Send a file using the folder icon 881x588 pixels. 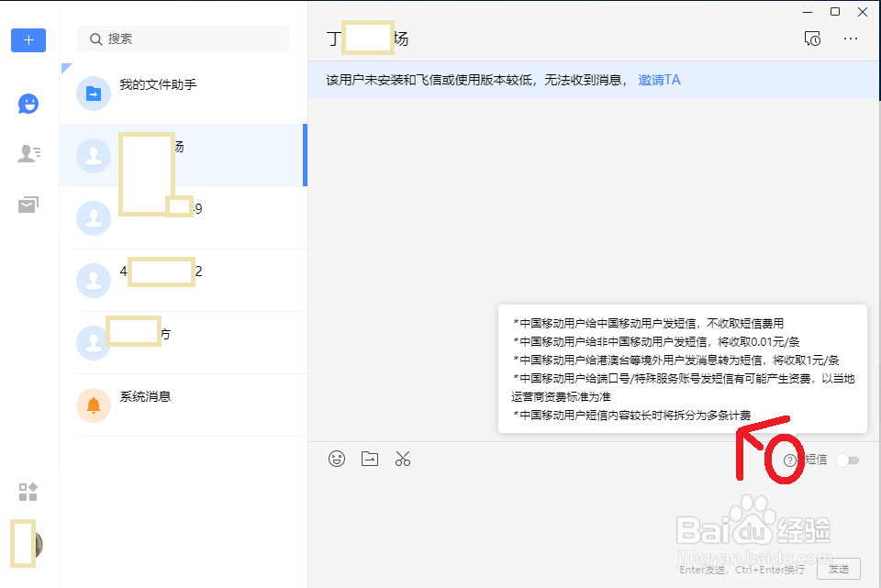point(370,459)
